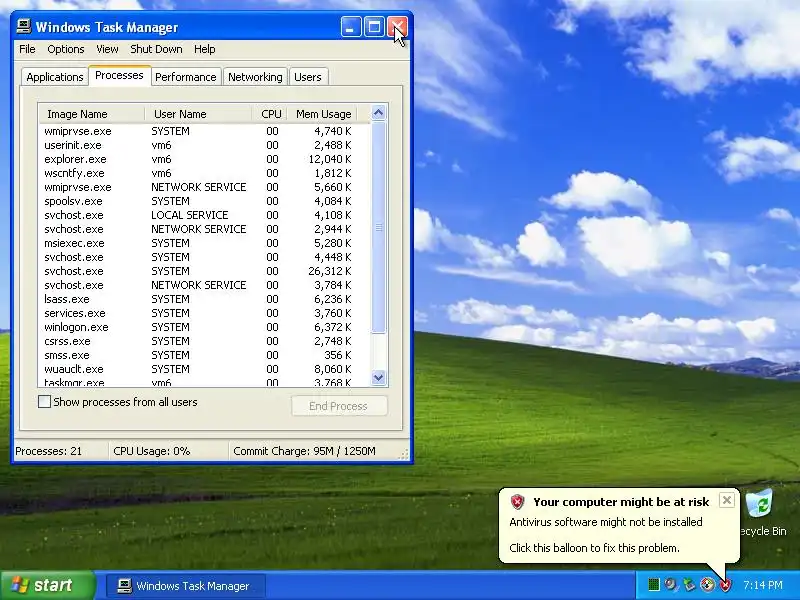Select the wuauclt.exe process row

(204, 369)
